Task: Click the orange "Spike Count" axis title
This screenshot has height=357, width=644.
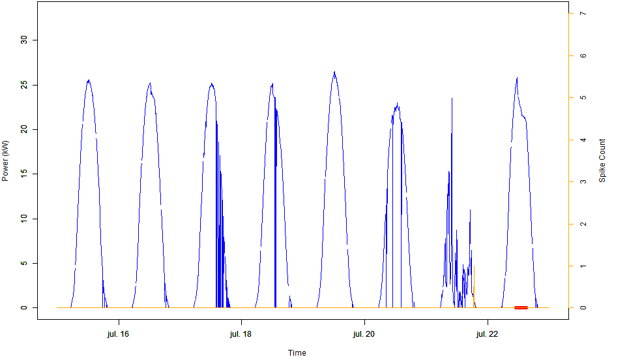Action: (x=602, y=161)
